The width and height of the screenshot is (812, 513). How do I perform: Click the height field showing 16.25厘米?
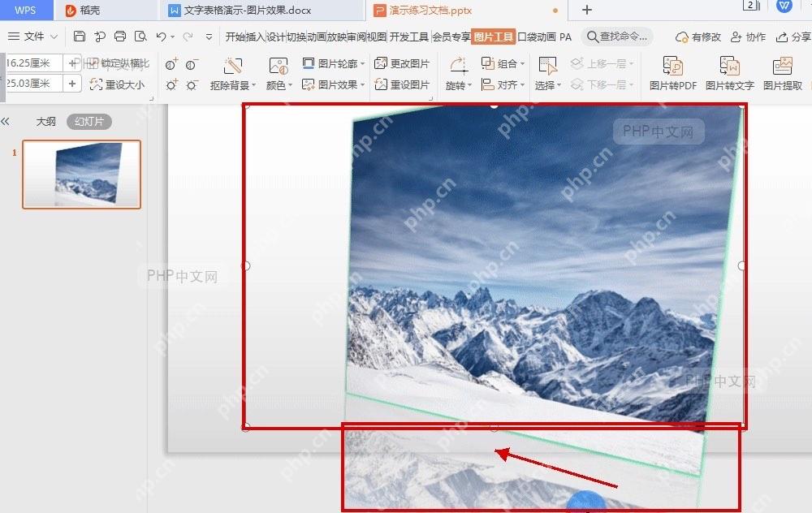(33, 63)
